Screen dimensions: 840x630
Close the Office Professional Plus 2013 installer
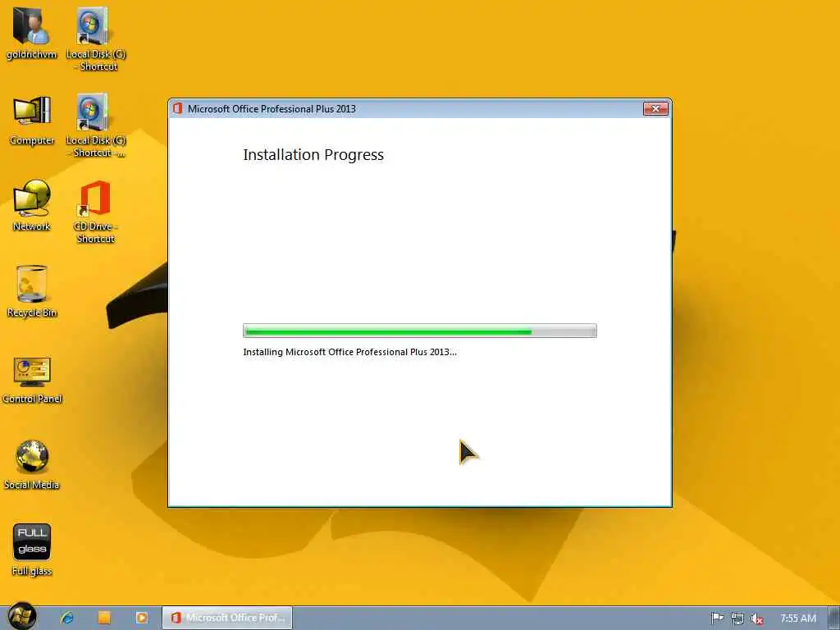pyautogui.click(x=655, y=109)
